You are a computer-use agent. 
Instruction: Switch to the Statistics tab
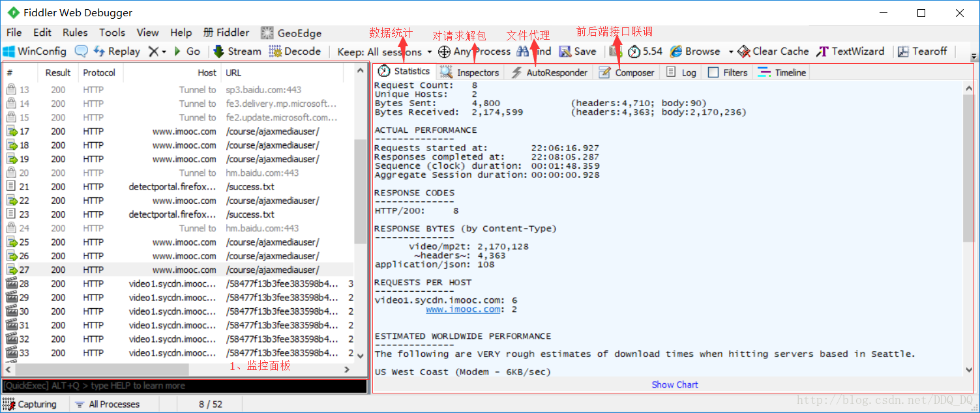(x=404, y=72)
